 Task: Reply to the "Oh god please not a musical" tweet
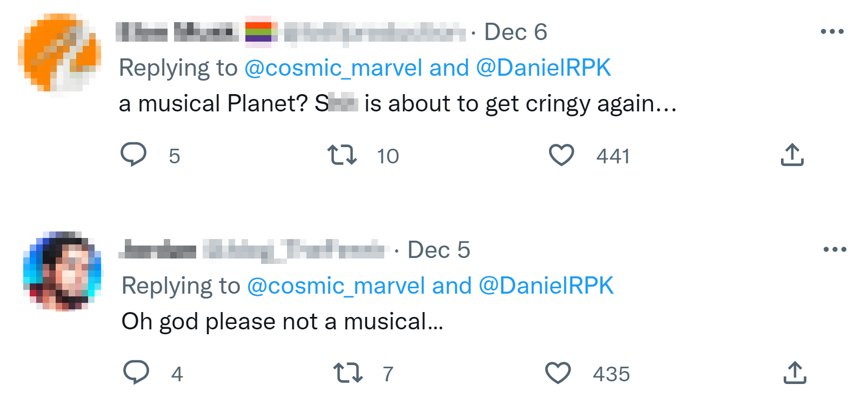point(136,373)
